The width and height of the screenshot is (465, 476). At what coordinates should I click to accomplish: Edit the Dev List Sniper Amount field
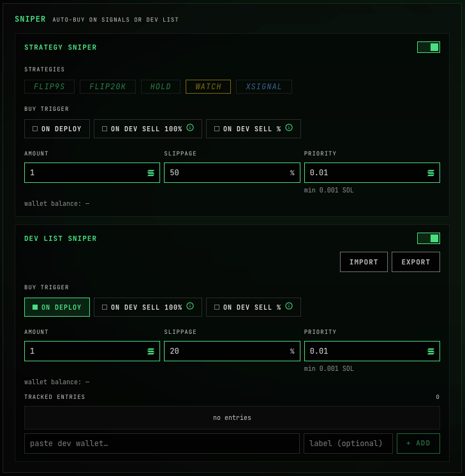(x=92, y=351)
